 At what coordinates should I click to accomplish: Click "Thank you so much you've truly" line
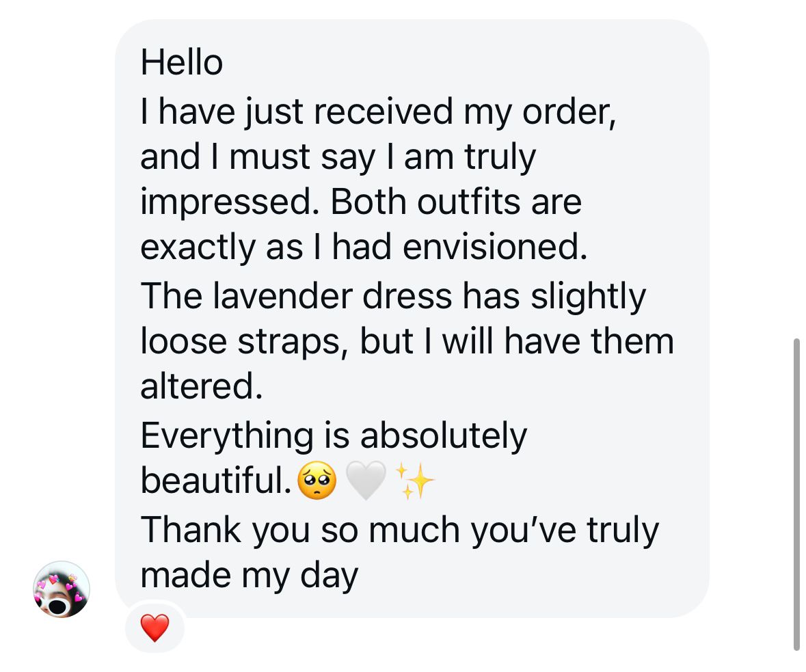click(x=399, y=529)
